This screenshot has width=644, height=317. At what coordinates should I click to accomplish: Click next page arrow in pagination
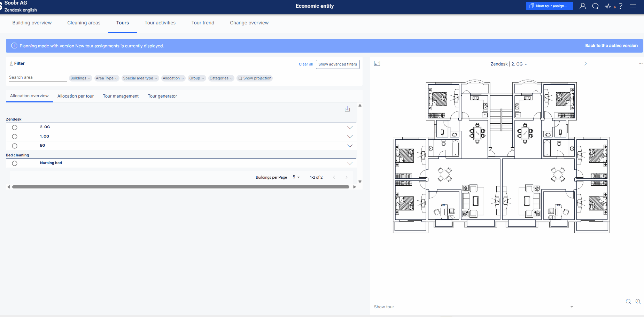(347, 177)
